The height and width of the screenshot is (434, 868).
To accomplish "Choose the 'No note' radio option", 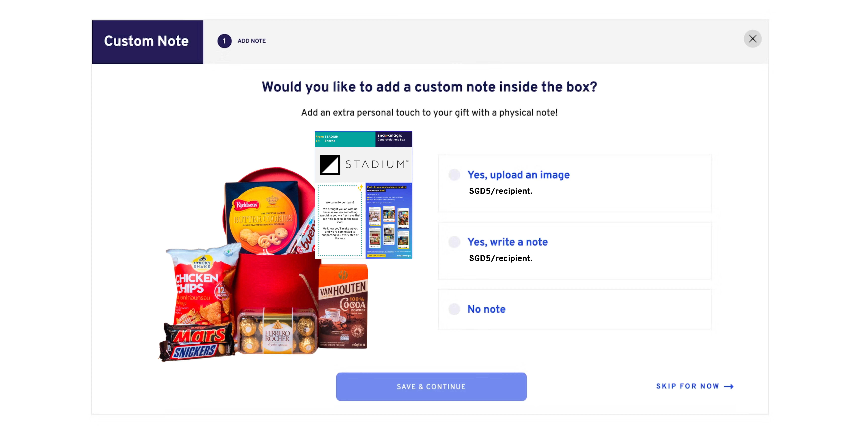I will click(x=454, y=309).
